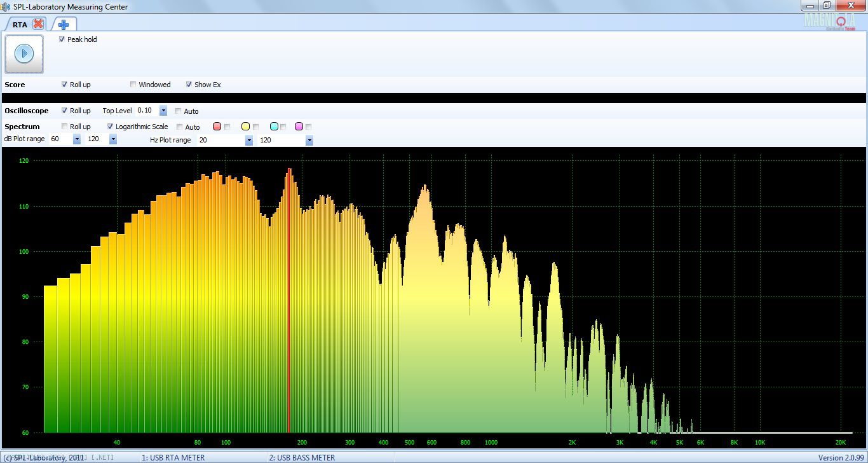Enable Oscilloscope Auto checkbox

(179, 111)
